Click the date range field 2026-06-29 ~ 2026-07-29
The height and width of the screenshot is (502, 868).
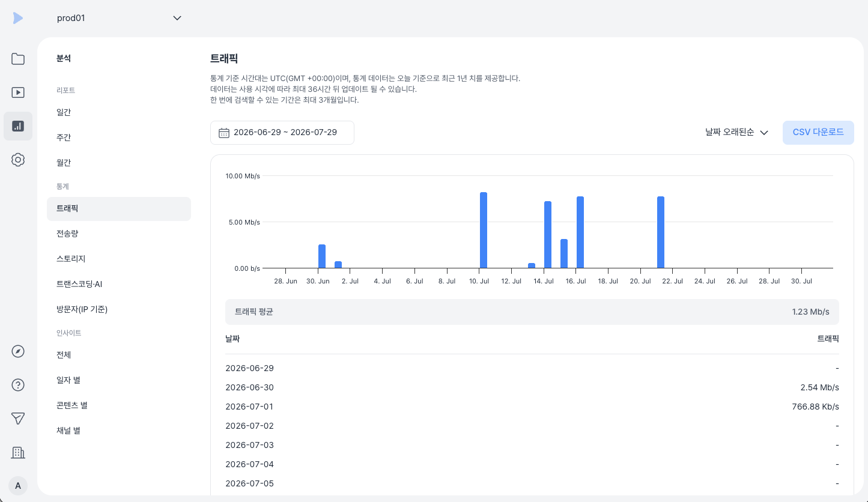click(x=282, y=133)
